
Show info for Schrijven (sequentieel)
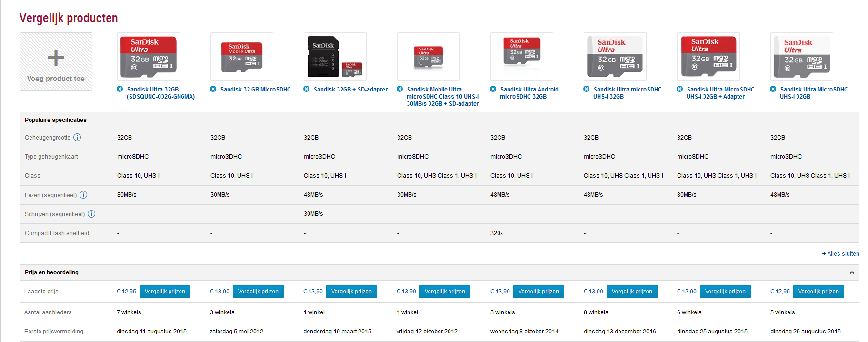(x=91, y=214)
